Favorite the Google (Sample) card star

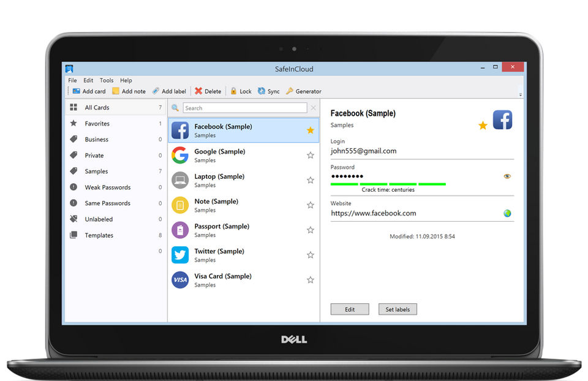pyautogui.click(x=310, y=155)
